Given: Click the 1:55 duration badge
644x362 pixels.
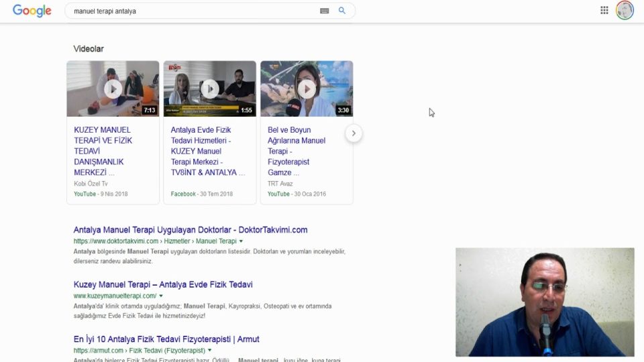Looking at the screenshot, I should 246,110.
